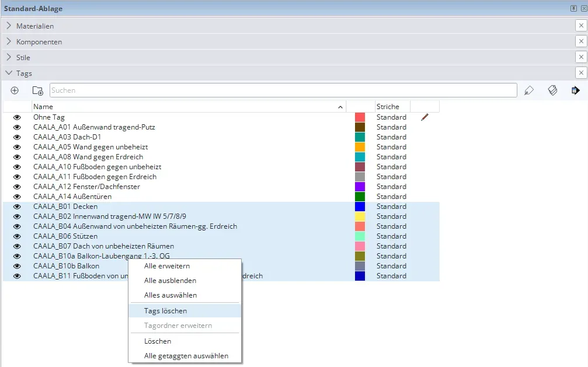Choose 'Tags löschen' from context menu

click(x=166, y=311)
